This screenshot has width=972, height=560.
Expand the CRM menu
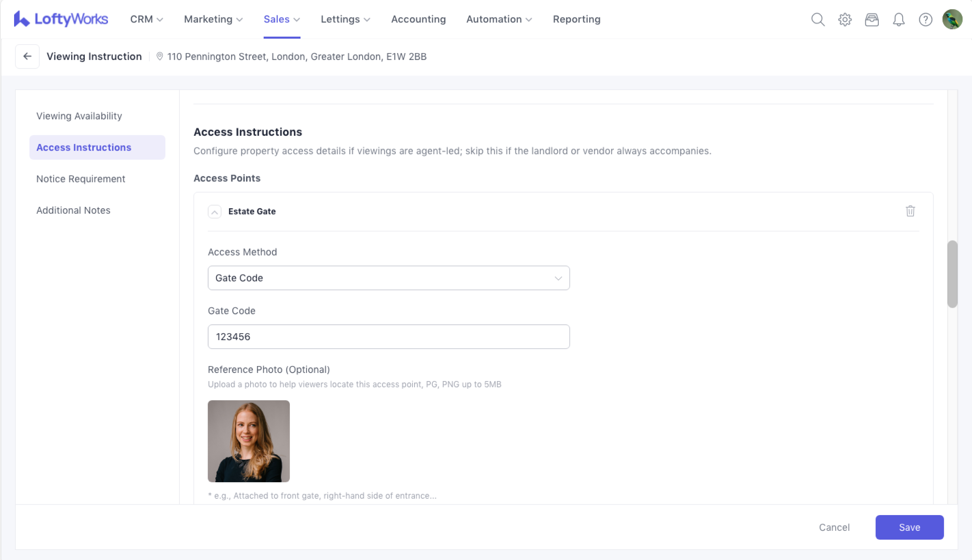coord(147,19)
